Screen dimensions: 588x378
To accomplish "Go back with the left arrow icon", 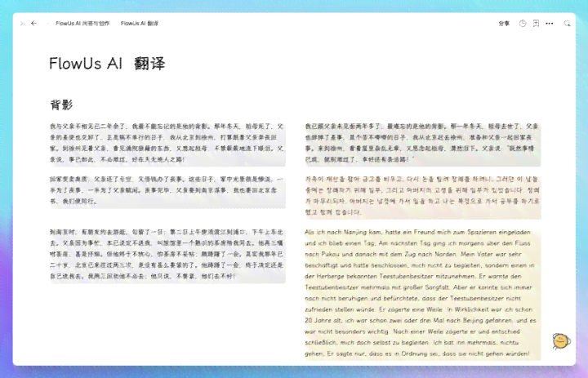I will 33,23.
